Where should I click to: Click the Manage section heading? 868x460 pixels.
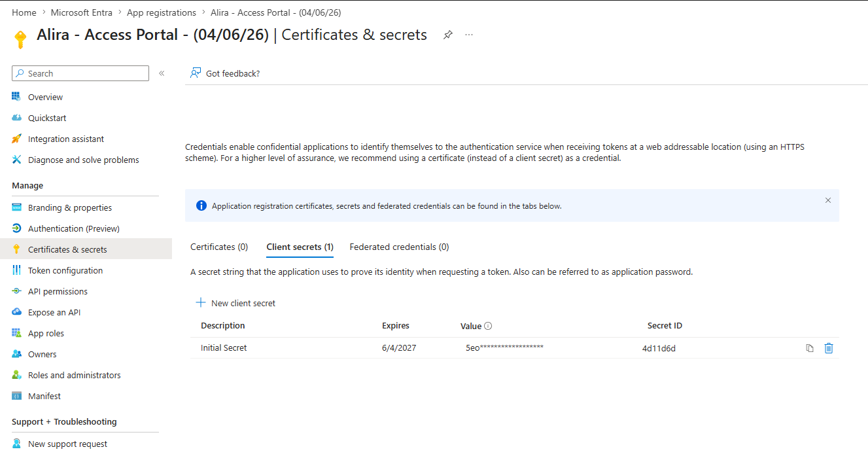(27, 186)
